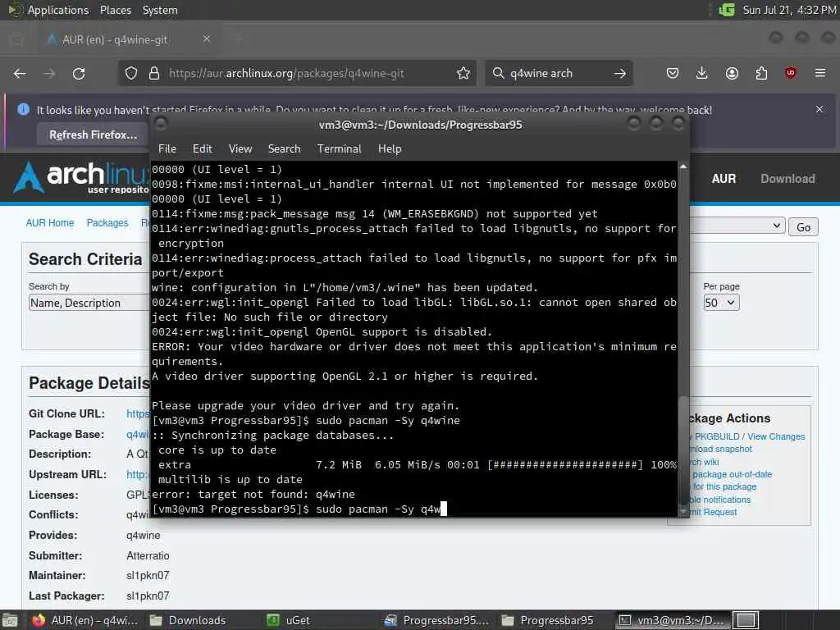Click the show desktop icon

tap(10, 621)
